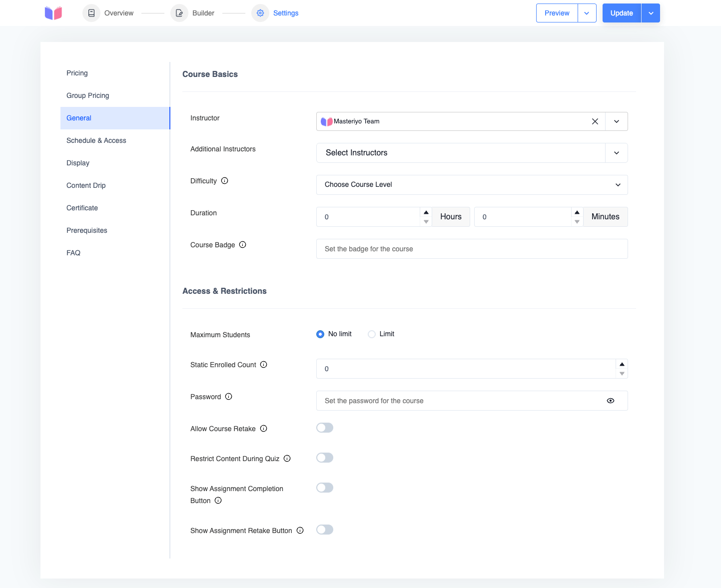Open the Choose Course Level dropdown
Viewport: 721px width, 588px height.
tap(472, 185)
